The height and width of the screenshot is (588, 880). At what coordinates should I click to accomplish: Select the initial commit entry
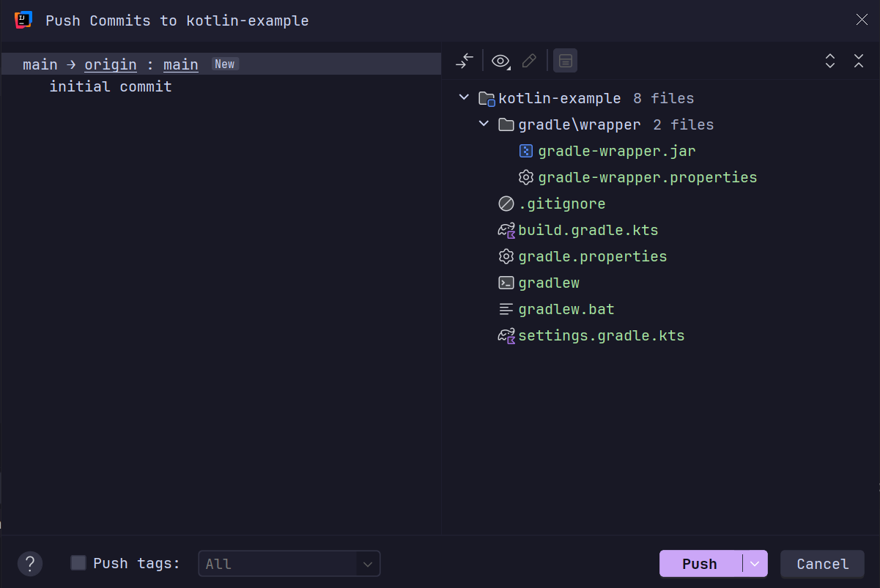(x=110, y=86)
